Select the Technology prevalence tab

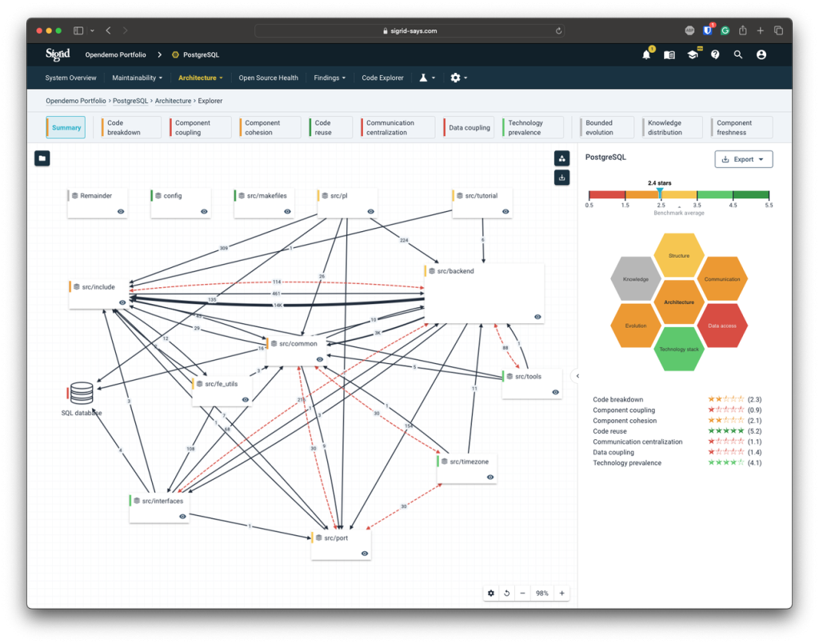coord(532,127)
